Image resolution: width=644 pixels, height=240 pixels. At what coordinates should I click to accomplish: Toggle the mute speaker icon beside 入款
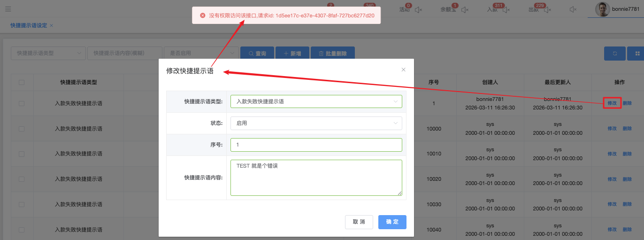pyautogui.click(x=506, y=9)
